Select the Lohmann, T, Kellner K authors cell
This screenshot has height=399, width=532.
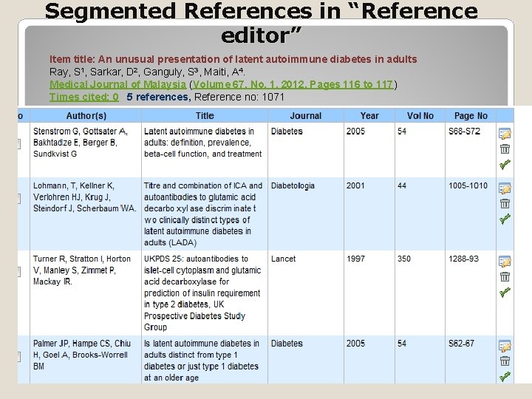click(x=86, y=214)
